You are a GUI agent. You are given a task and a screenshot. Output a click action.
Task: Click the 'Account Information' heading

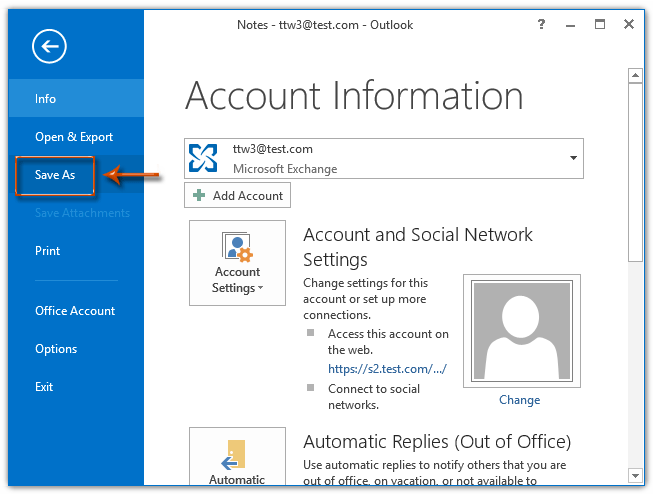(354, 96)
